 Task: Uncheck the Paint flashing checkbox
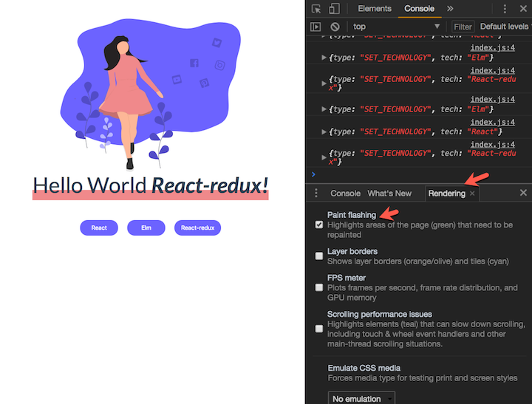click(x=319, y=225)
